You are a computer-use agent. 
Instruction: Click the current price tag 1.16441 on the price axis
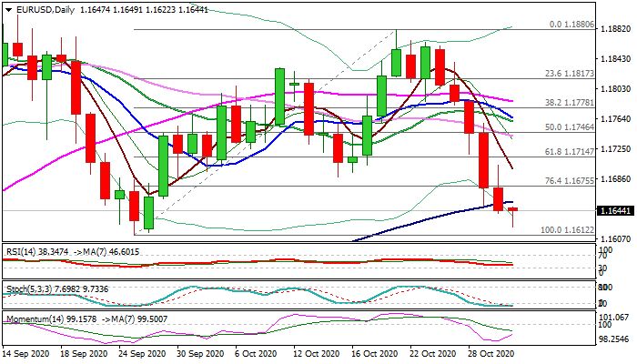click(617, 210)
